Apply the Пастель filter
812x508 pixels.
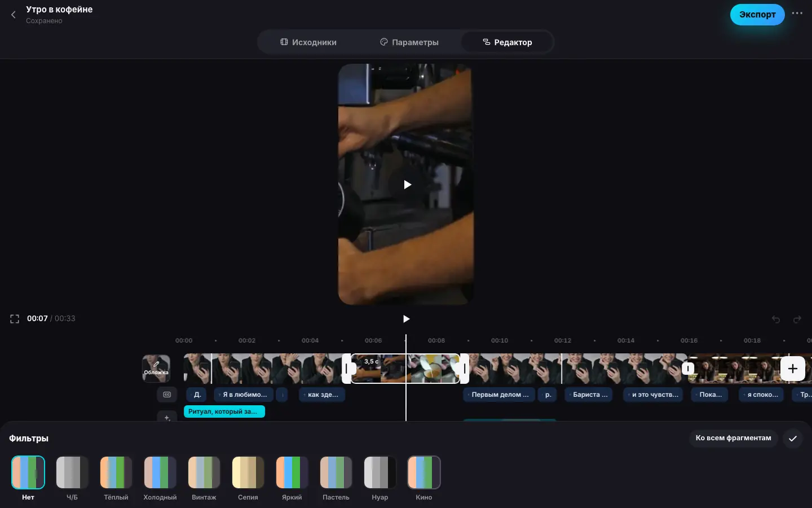coord(336,472)
